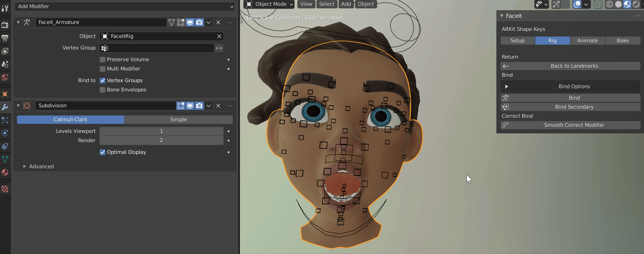The width and height of the screenshot is (644, 254).
Task: Open the Output properties tab
Action: pos(5,38)
